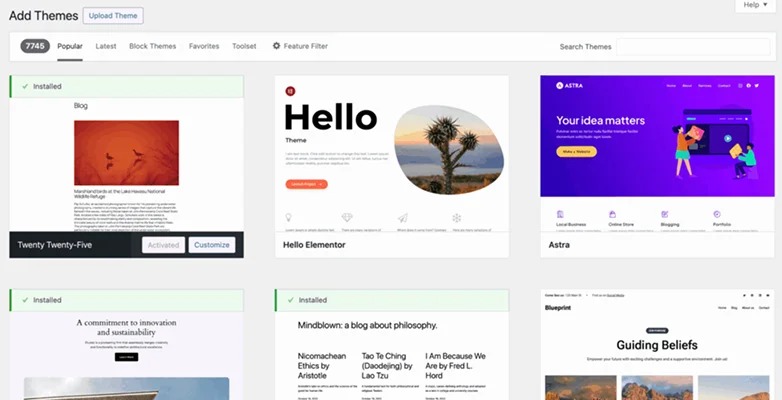Go to the Favorites tab
This screenshot has height=400, width=782.
point(204,46)
